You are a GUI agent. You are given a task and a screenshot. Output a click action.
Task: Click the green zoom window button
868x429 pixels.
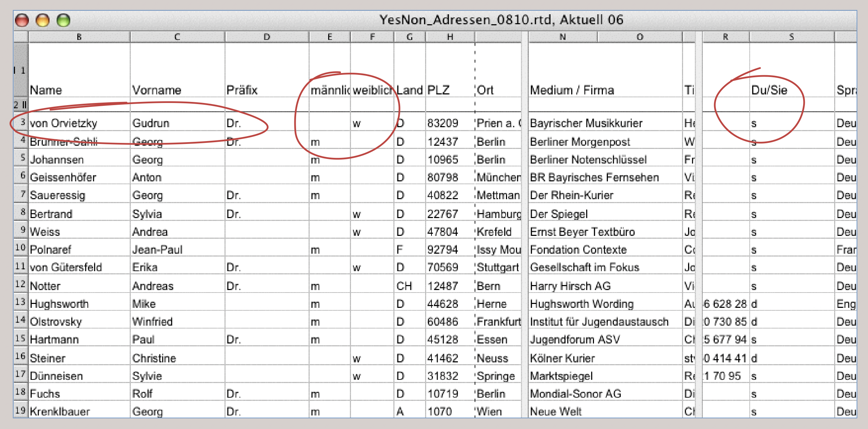[x=64, y=20]
